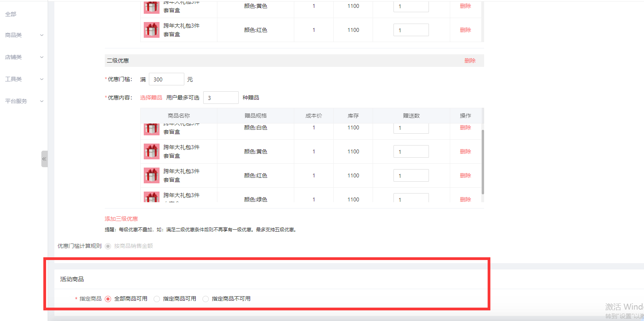The width and height of the screenshot is (644, 321).
Task: Click 选择赠品 link
Action: click(151, 98)
